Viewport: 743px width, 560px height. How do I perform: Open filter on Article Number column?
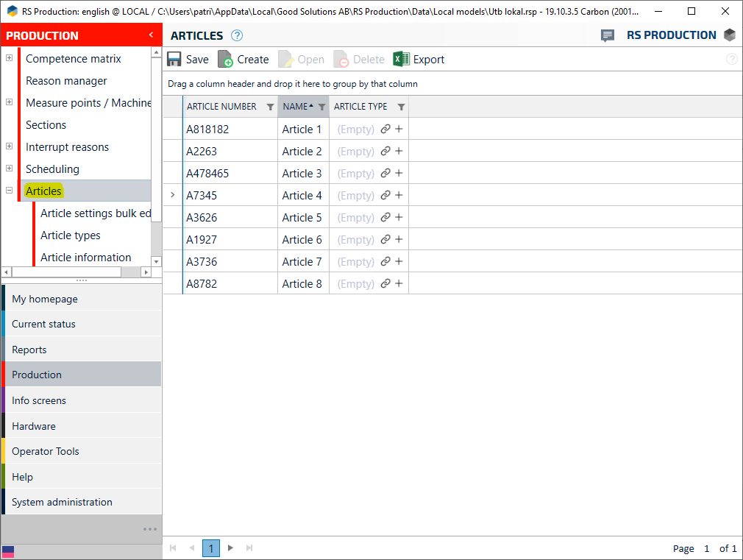click(270, 107)
